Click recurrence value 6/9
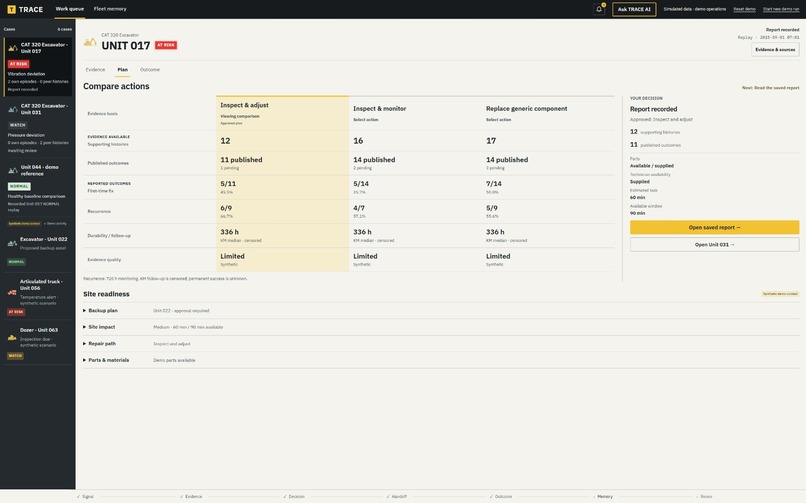The image size is (806, 503). pyautogui.click(x=226, y=208)
